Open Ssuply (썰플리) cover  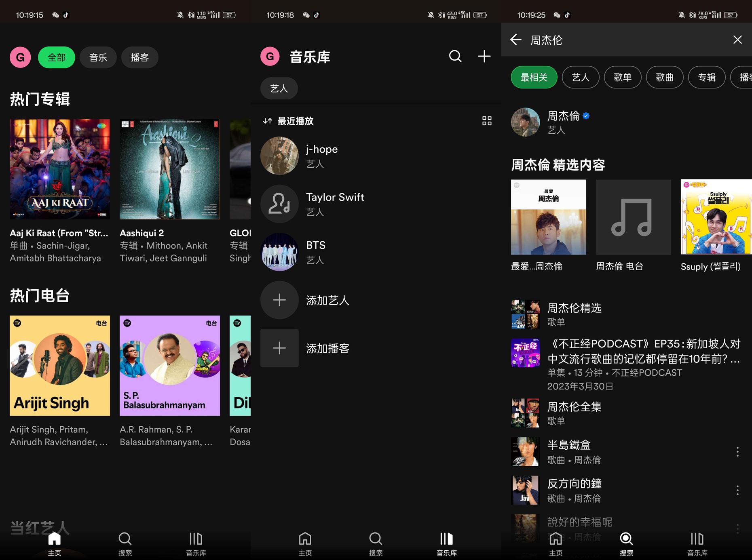[x=716, y=217]
